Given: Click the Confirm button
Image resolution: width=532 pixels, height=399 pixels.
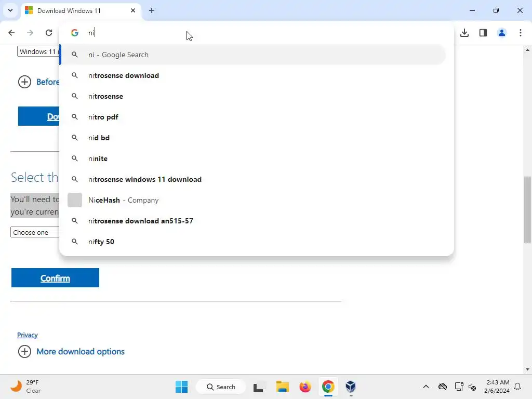Looking at the screenshot, I should point(55,278).
